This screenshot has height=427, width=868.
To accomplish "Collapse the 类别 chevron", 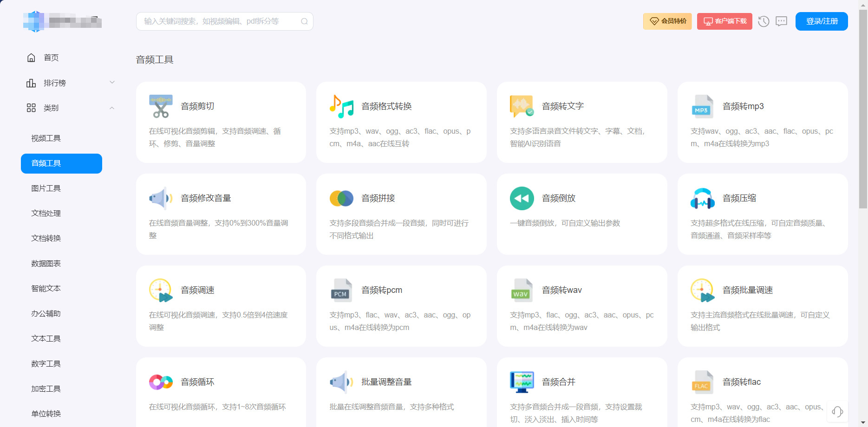I will point(112,108).
